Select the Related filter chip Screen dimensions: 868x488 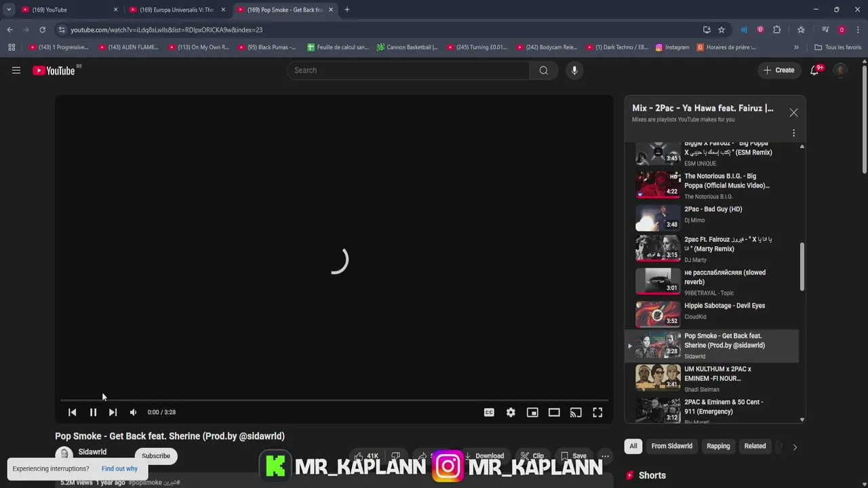(755, 446)
